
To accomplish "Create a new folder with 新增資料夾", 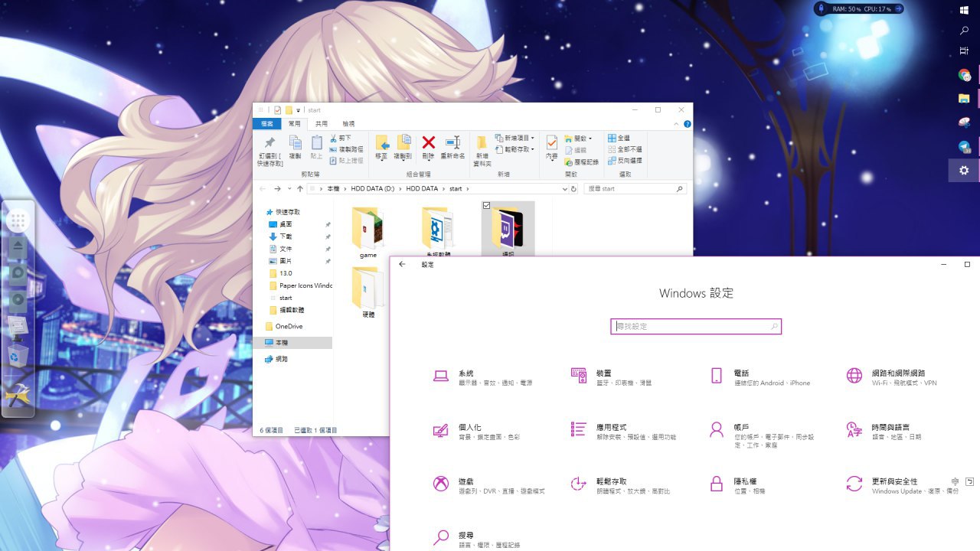I will tap(482, 150).
